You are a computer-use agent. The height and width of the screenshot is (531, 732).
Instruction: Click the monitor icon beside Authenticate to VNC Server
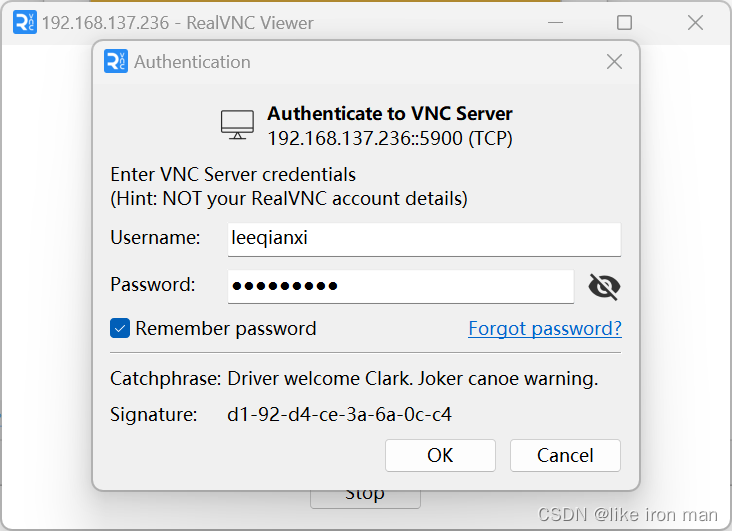[x=238, y=125]
